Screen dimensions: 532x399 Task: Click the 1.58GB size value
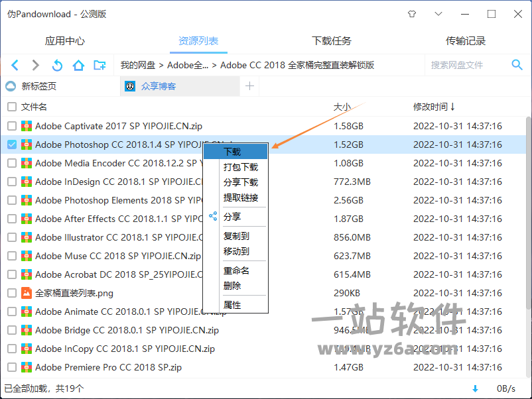(348, 126)
